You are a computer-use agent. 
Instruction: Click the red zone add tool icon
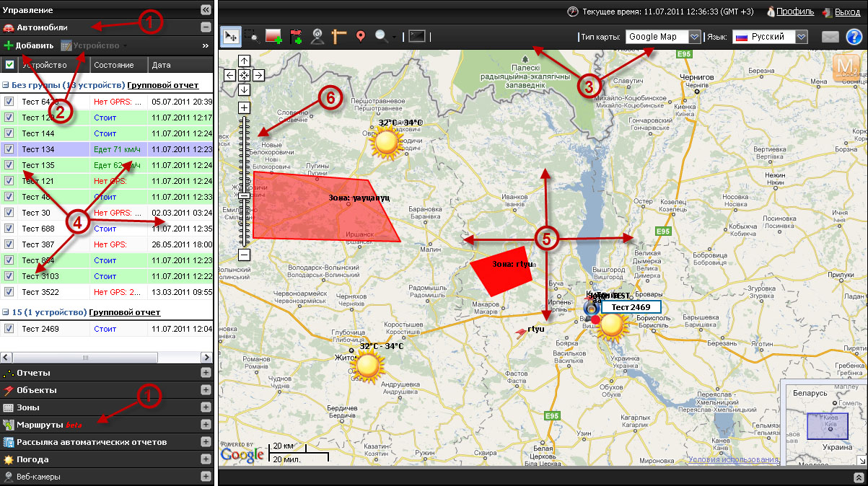click(273, 36)
